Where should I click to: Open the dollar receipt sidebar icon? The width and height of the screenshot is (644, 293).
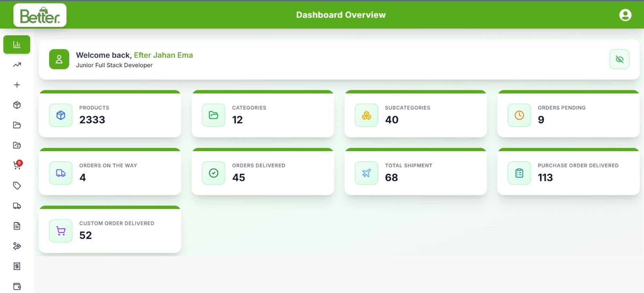click(x=17, y=266)
